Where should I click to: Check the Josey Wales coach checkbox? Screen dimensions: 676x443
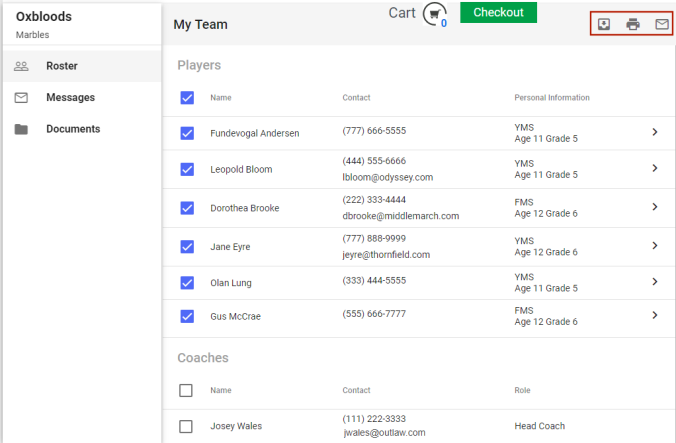(186, 426)
